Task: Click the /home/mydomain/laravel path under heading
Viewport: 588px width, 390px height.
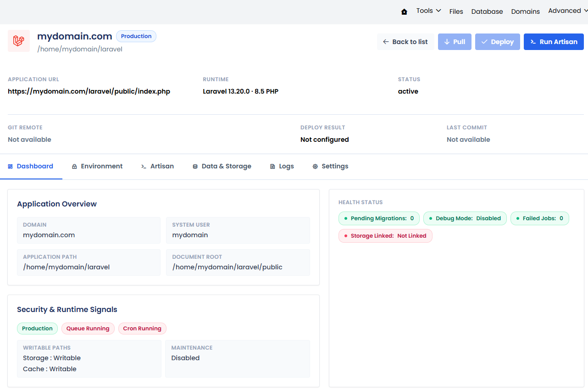Action: pyautogui.click(x=80, y=49)
